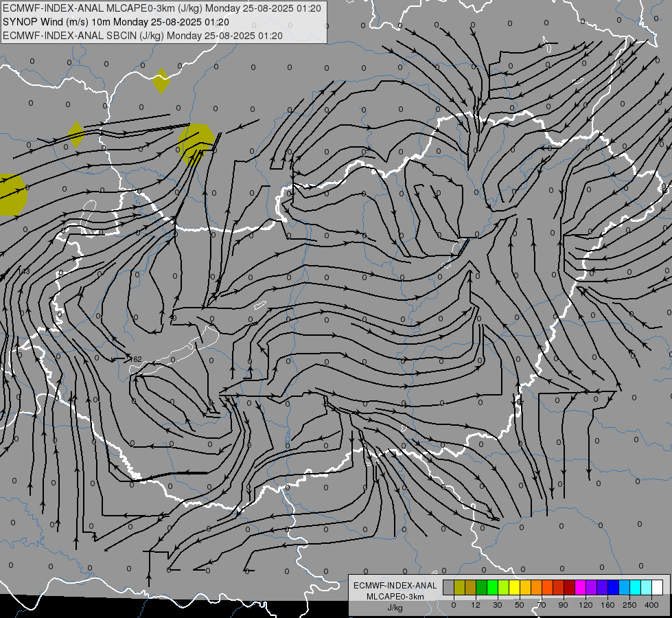Click the legend value label 90
Screen dimensions: 672x618
coord(563,605)
